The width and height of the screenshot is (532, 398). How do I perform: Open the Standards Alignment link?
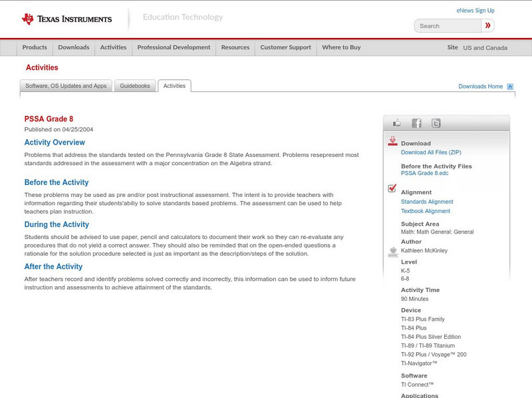click(x=427, y=202)
